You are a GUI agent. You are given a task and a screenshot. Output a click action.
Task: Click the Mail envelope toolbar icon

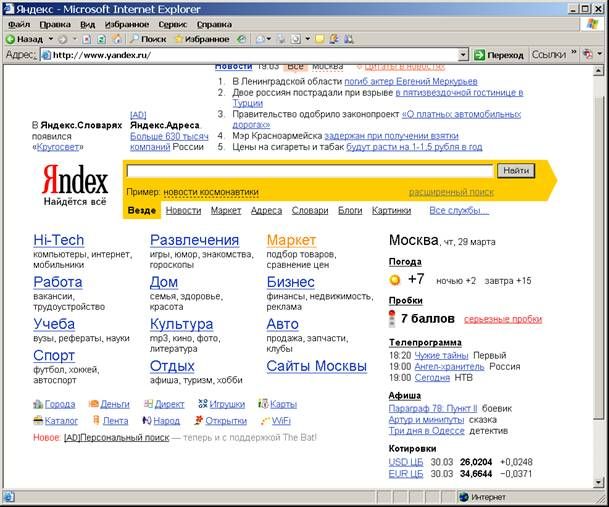point(260,39)
